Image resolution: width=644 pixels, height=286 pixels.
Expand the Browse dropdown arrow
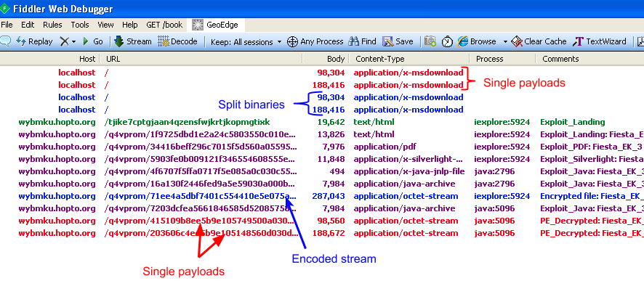click(505, 42)
